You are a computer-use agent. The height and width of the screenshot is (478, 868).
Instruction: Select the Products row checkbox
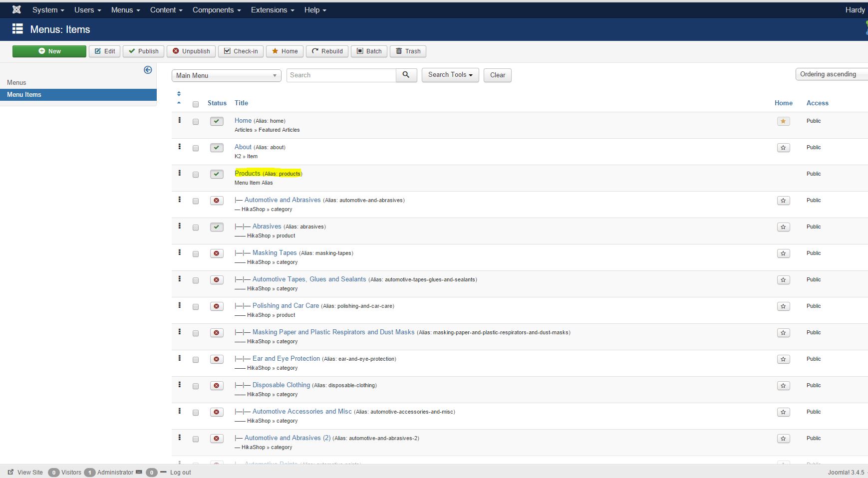point(196,175)
